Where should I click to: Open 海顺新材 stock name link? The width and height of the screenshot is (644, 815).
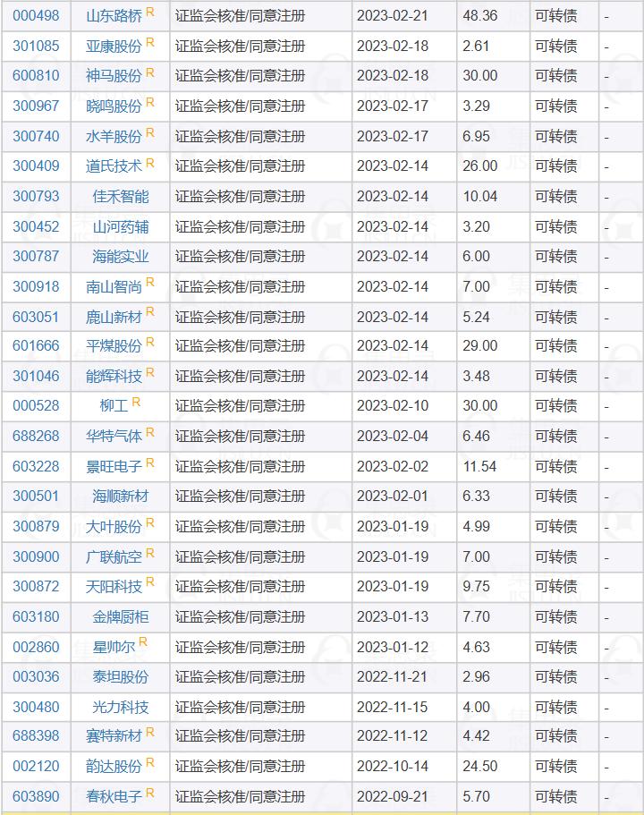click(121, 497)
